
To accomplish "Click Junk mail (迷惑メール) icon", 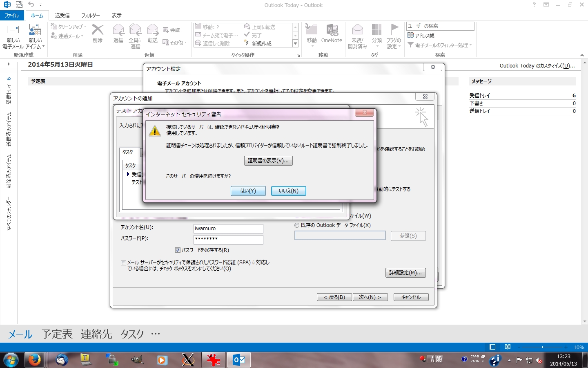I will click(x=54, y=36).
